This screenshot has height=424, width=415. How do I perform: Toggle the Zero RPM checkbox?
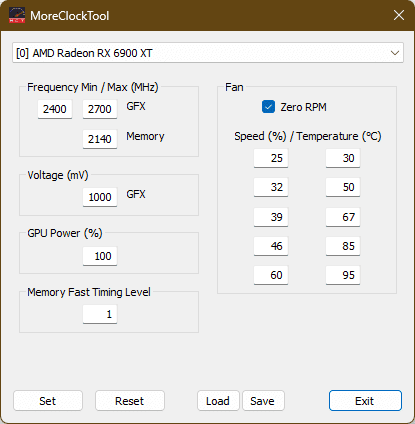point(268,107)
